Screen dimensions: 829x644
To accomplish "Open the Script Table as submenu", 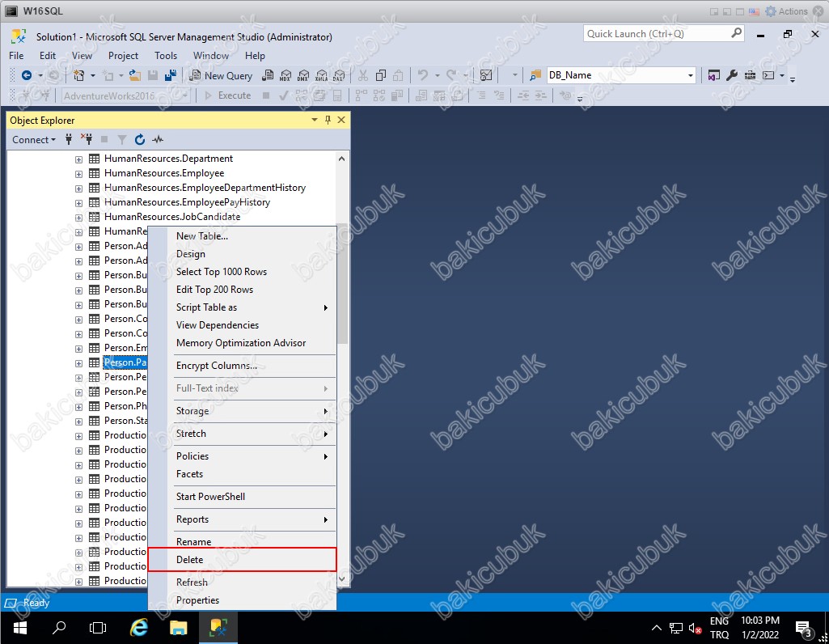I will [x=242, y=307].
